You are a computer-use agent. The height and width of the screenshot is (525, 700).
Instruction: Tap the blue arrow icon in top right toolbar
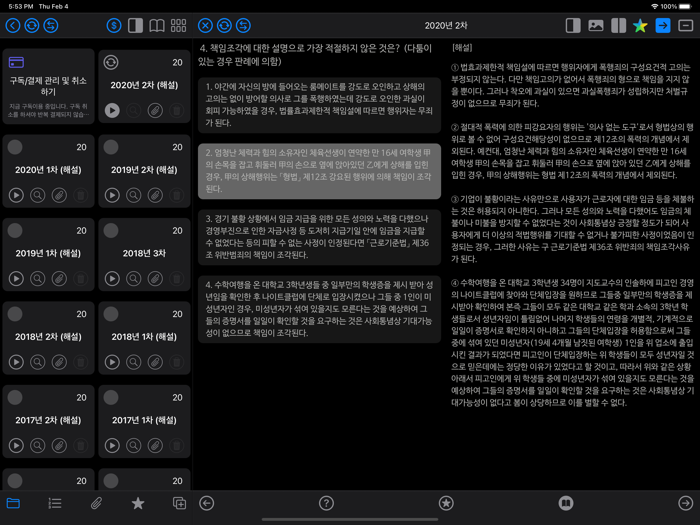663,25
